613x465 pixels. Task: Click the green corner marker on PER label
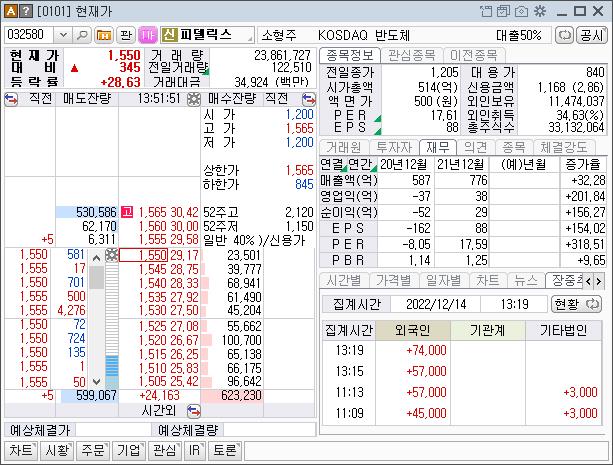(x=378, y=118)
